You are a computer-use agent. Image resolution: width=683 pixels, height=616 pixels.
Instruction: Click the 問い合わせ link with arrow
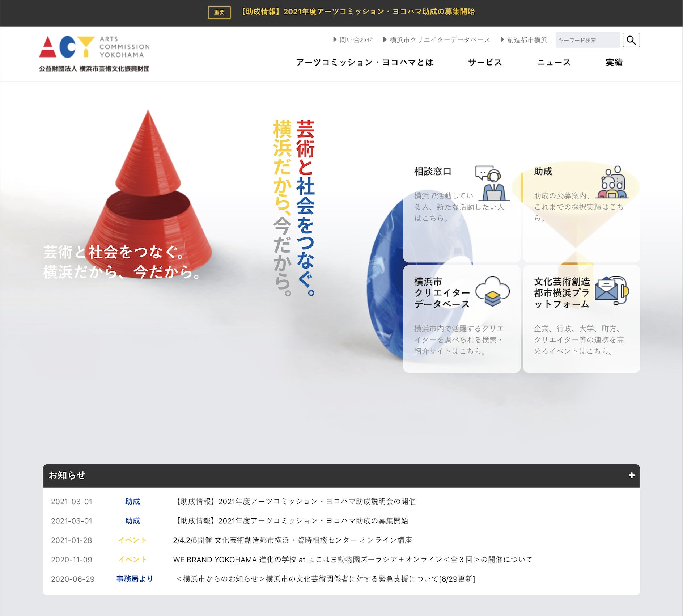tap(353, 40)
